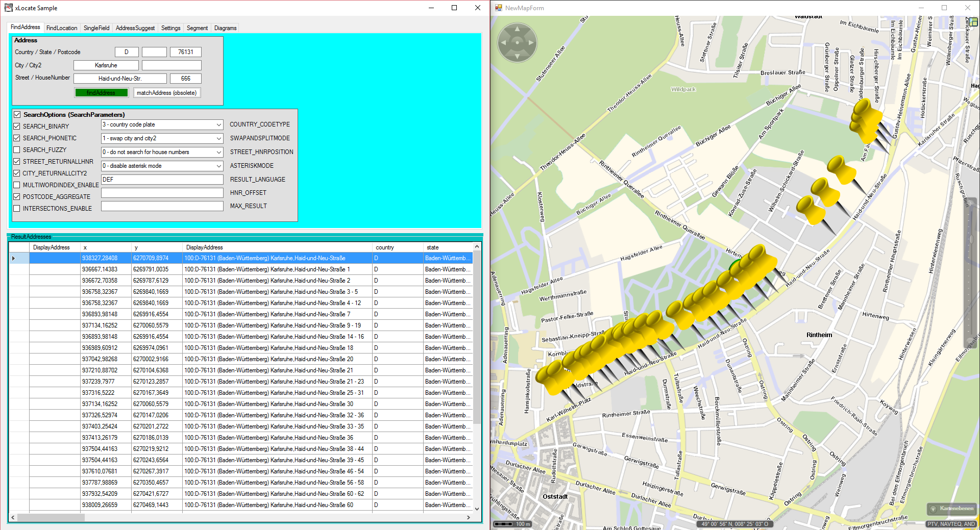
Task: Pan map east with the compass right arrow
Action: click(531, 43)
